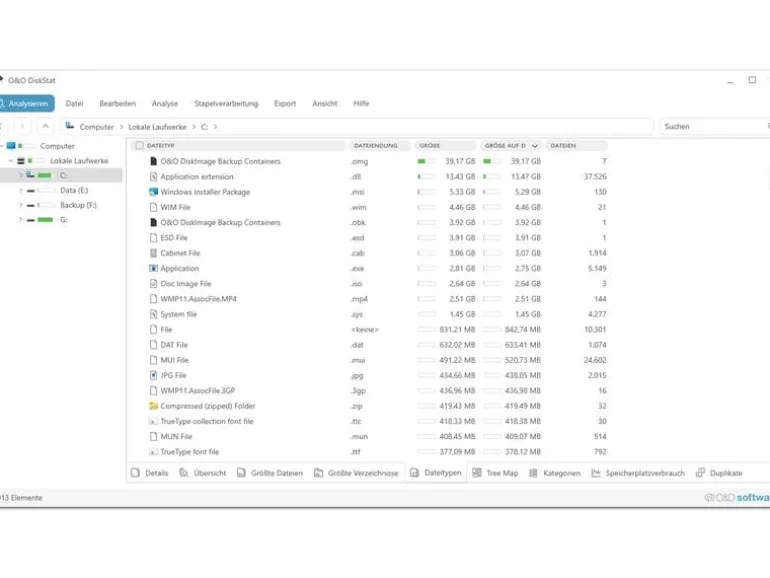Image resolution: width=770 pixels, height=578 pixels.
Task: Click O&O DiskImage .omg file icon
Action: coord(153,161)
